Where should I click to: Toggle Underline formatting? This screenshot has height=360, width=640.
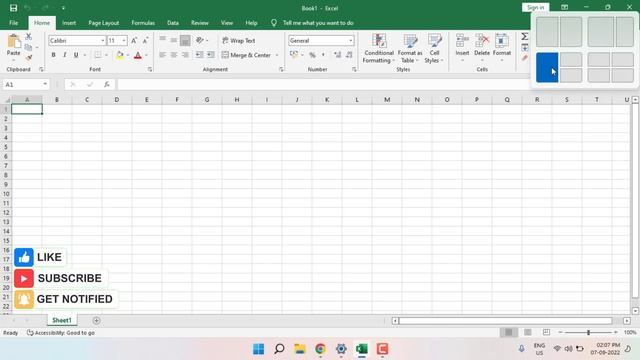pos(76,55)
